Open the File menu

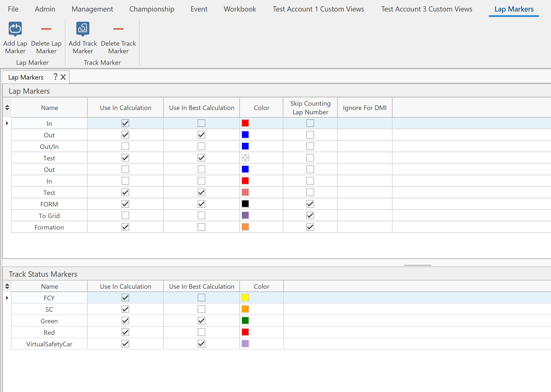click(13, 9)
